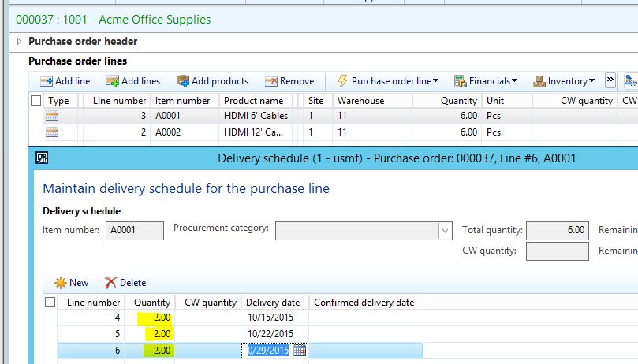Sort by the Delivery date column header
The image size is (638, 364).
point(273,303)
